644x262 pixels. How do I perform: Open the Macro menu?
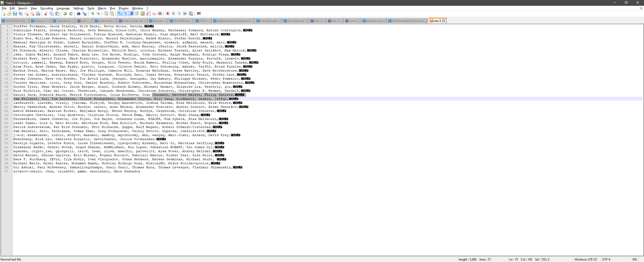[102, 8]
